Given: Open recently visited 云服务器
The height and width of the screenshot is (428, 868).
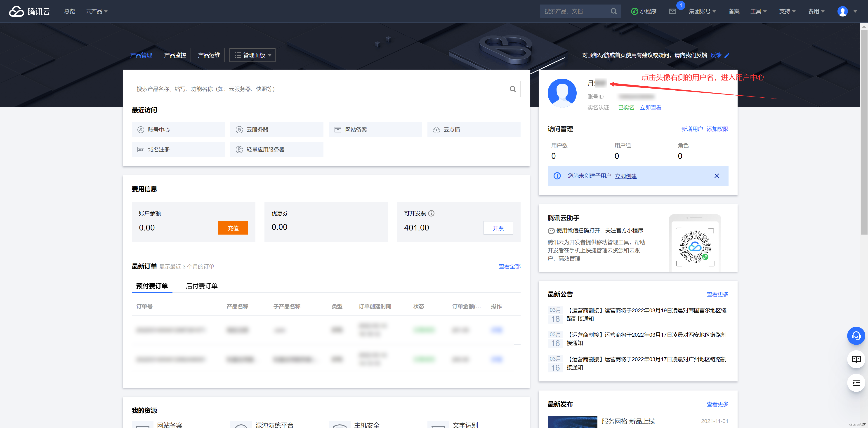Looking at the screenshot, I should (277, 130).
